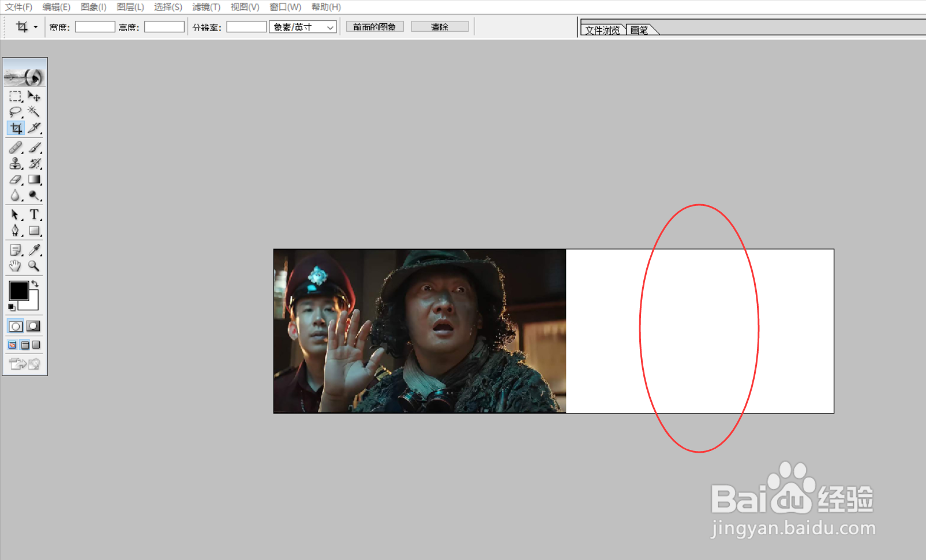Screen dimensions: 926x560
Task: Select the Blur tool
Action: pos(16,196)
